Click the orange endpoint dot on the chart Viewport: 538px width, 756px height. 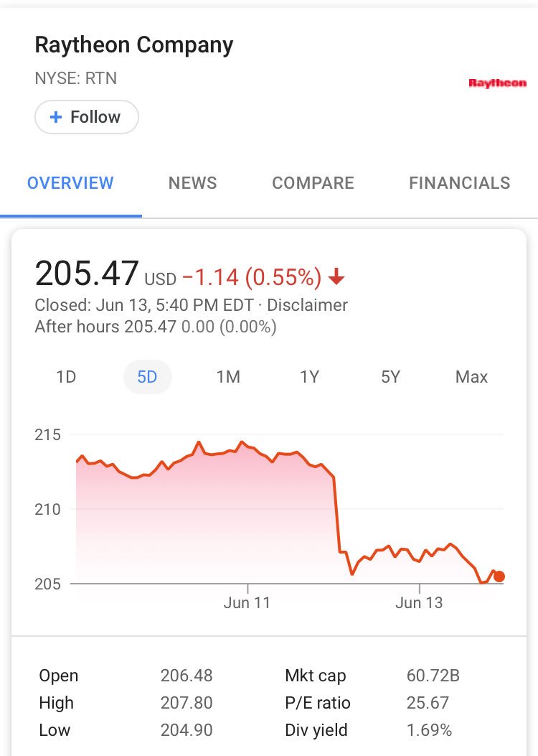point(499,577)
